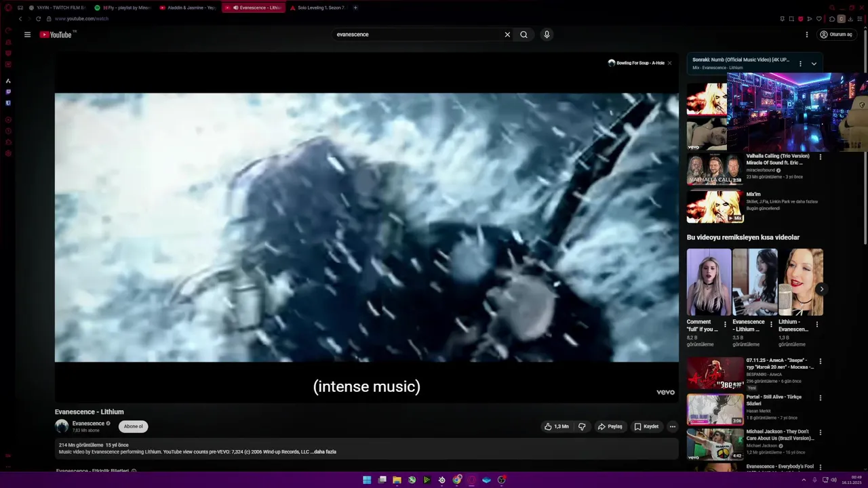Click the Windows Start button in taskbar

point(367,480)
